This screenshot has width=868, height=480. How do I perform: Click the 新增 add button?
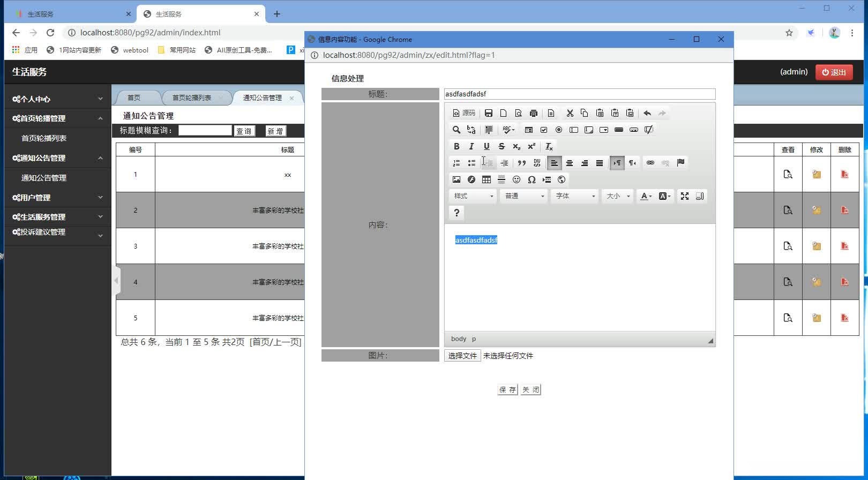[x=275, y=131]
